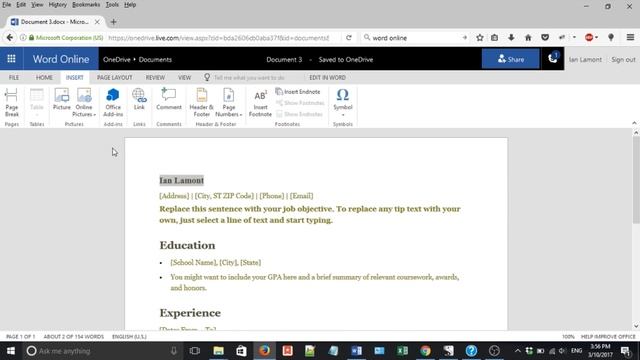This screenshot has width=640, height=360.
Task: Open Header & Footer
Action: [x=202, y=102]
